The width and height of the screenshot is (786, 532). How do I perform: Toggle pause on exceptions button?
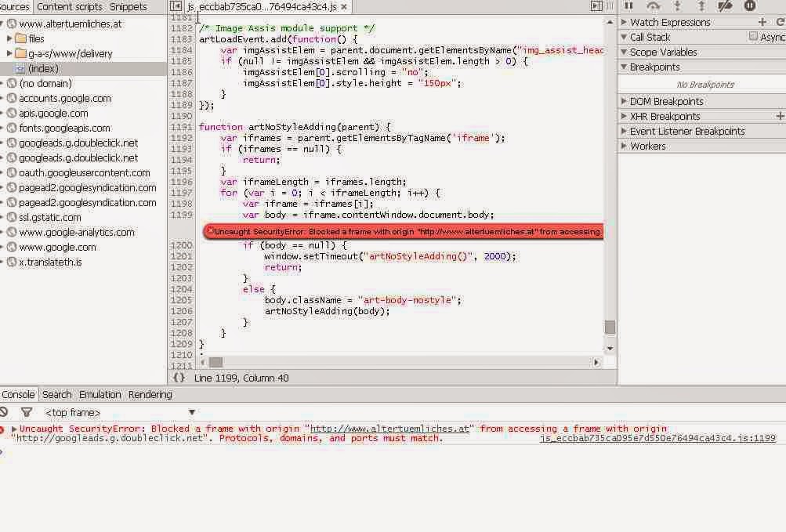(750, 5)
